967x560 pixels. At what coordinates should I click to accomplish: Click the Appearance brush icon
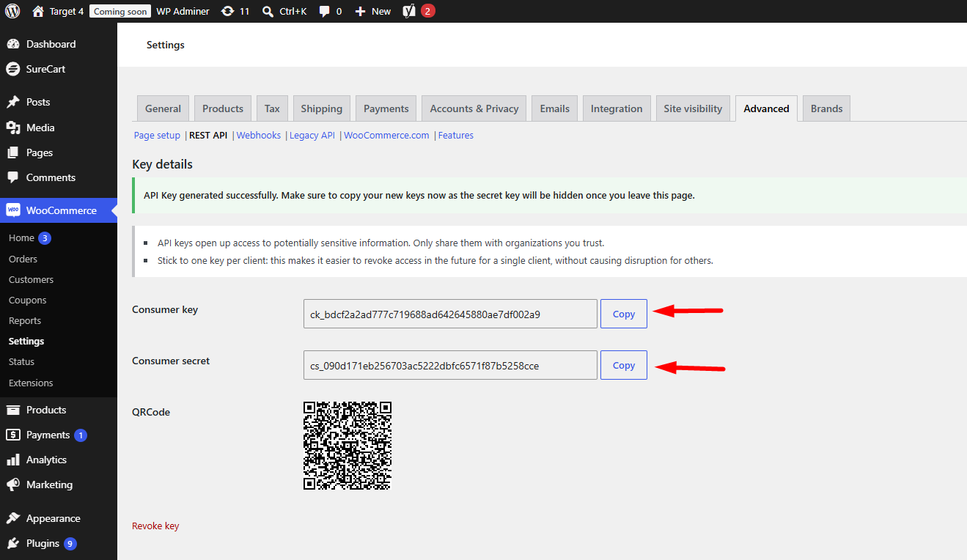pos(13,518)
